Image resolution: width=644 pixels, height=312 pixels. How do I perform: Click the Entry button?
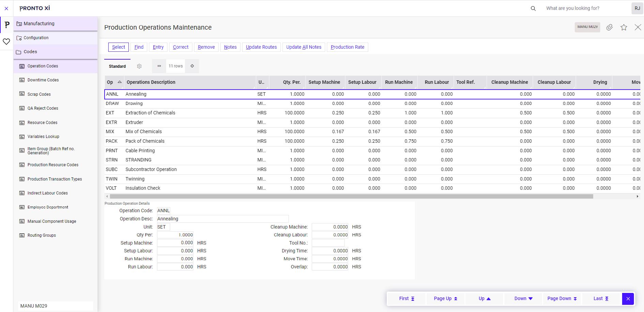pos(158,47)
